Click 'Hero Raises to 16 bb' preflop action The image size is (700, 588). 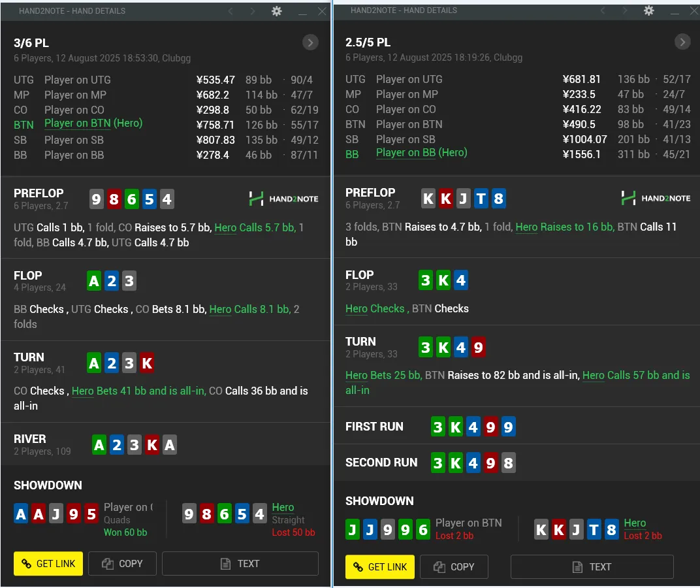(564, 227)
